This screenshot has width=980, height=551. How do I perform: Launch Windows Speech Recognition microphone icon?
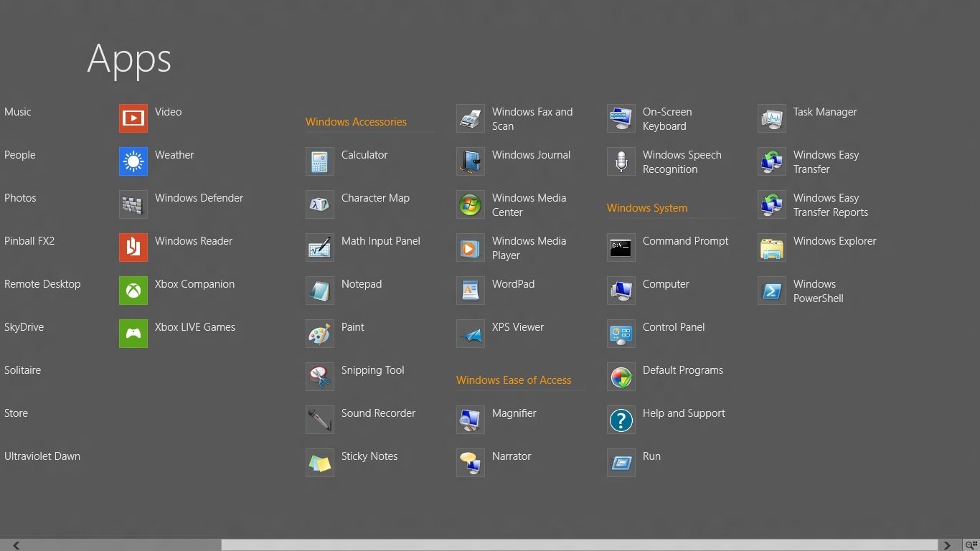[621, 161]
